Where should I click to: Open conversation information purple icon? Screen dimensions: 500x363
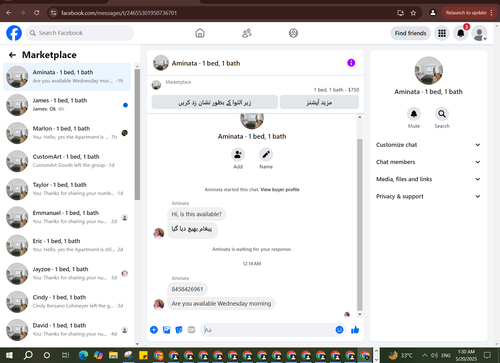351,63
